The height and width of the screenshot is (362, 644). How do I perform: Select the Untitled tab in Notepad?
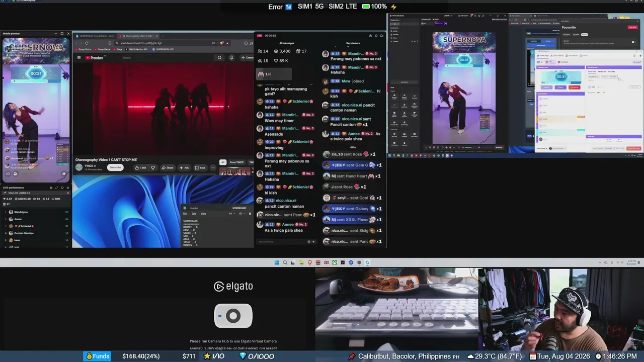[194, 208]
